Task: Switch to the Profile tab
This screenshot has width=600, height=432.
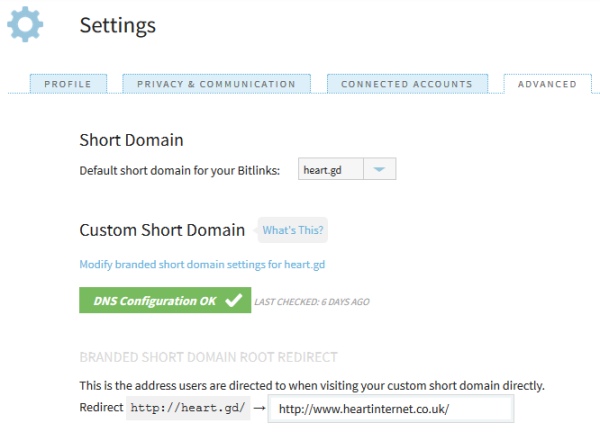Action: coord(68,84)
